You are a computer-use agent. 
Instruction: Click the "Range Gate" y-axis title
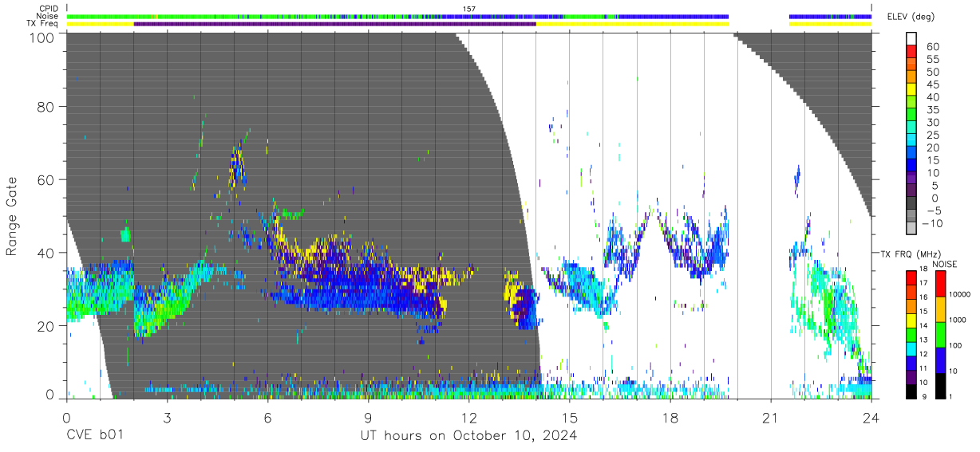click(x=12, y=217)
